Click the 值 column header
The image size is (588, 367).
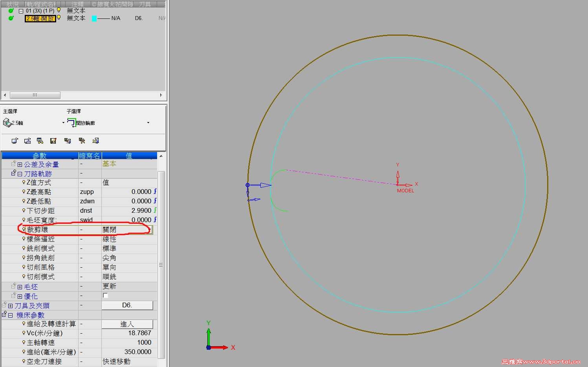(x=129, y=156)
